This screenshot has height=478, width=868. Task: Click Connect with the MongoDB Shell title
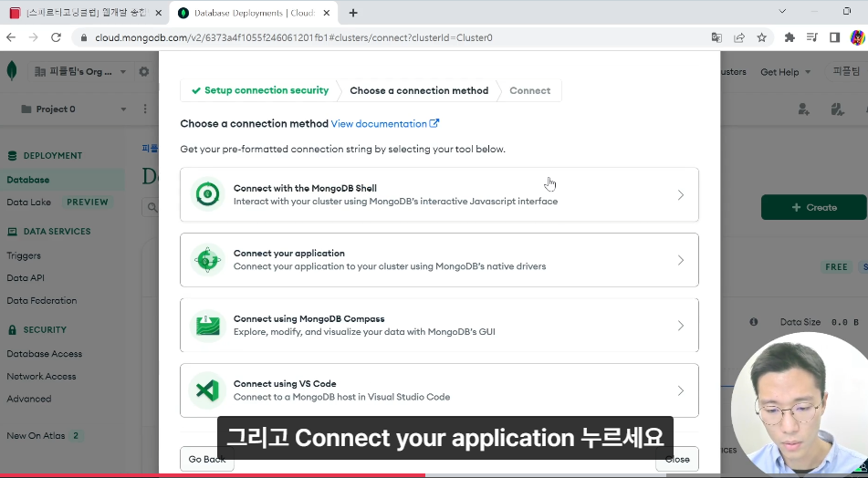tap(305, 188)
